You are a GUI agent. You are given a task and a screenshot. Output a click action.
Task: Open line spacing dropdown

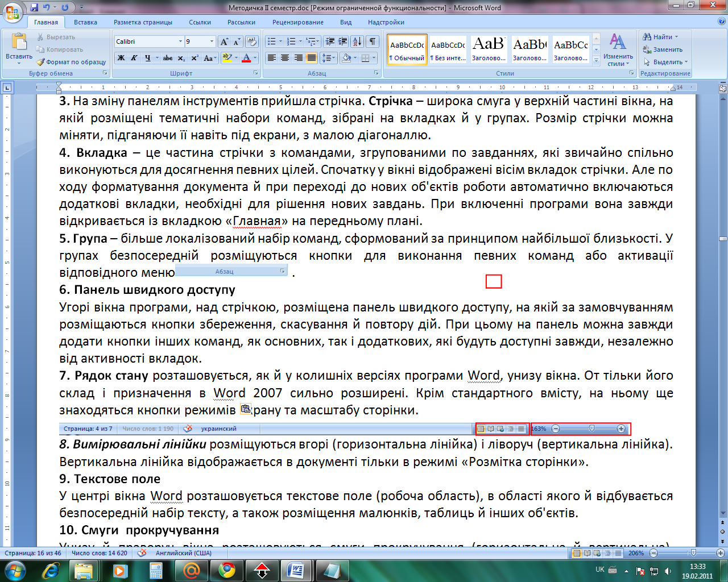coord(329,58)
